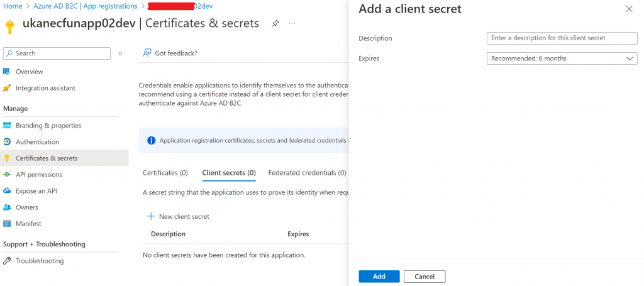Collapse the sidebar with double chevron
The height and width of the screenshot is (286, 644).
tap(120, 53)
